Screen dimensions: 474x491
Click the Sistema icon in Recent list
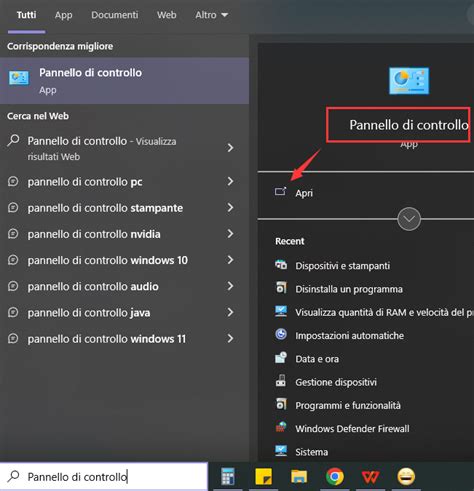point(281,451)
